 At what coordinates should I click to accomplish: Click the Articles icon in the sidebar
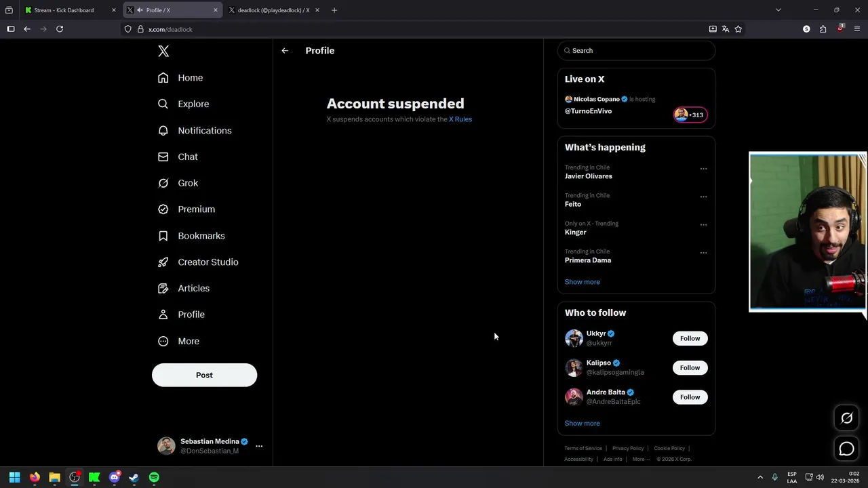pyautogui.click(x=163, y=288)
